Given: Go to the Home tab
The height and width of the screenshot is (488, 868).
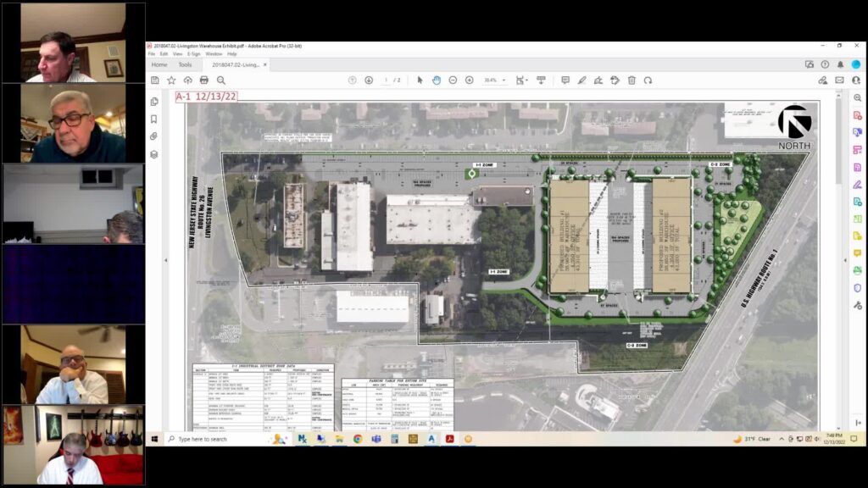Looking at the screenshot, I should point(159,64).
